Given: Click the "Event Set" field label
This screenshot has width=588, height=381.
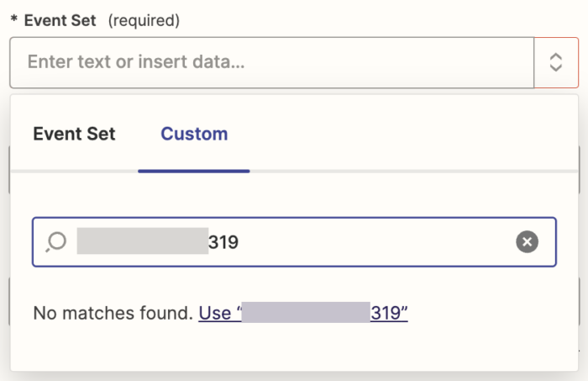Looking at the screenshot, I should (60, 21).
